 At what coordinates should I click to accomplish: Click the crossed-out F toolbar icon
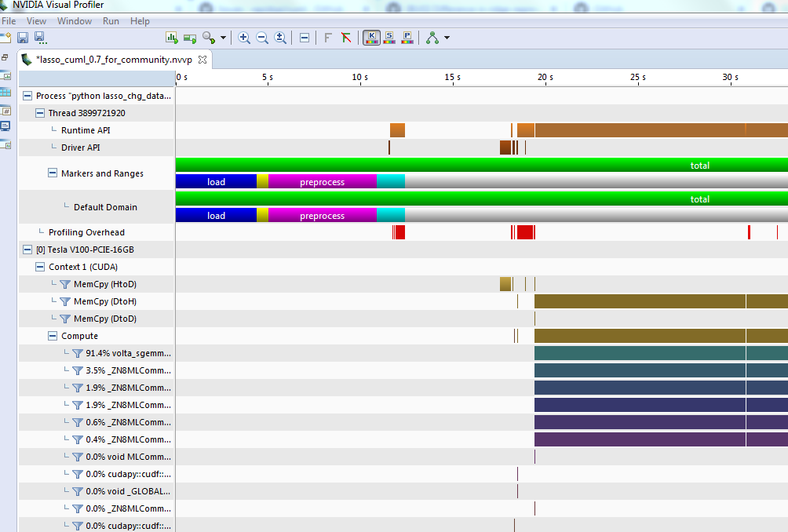pos(346,38)
